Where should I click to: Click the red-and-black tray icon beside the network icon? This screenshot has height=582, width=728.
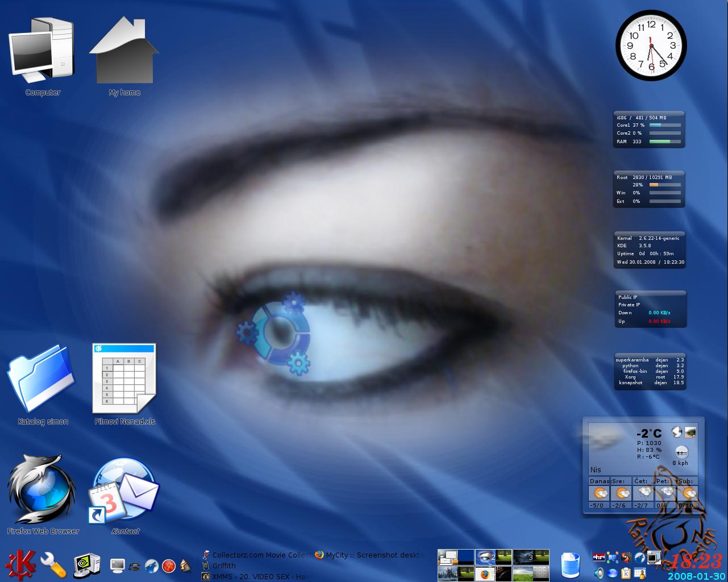(626, 558)
